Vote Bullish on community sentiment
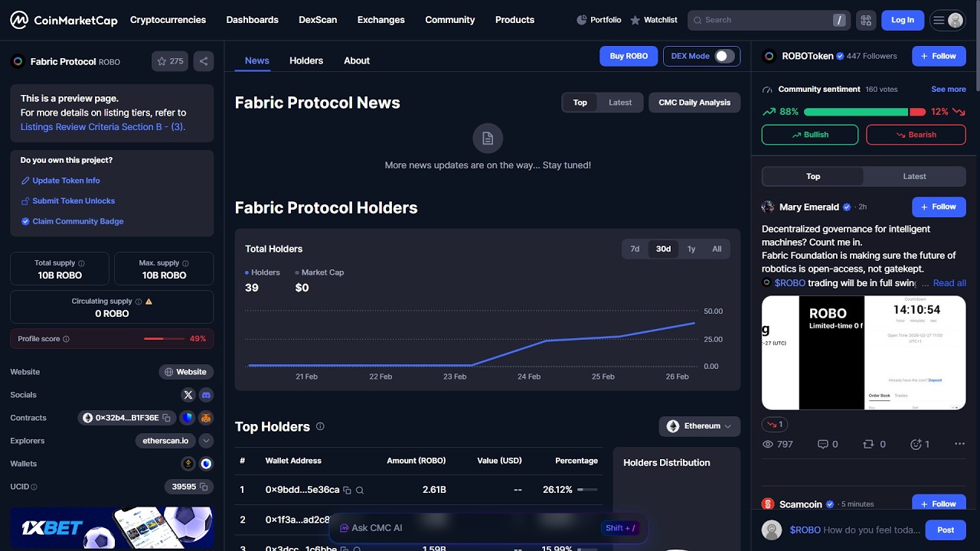Screen dimensions: 980x551 [x=810, y=135]
